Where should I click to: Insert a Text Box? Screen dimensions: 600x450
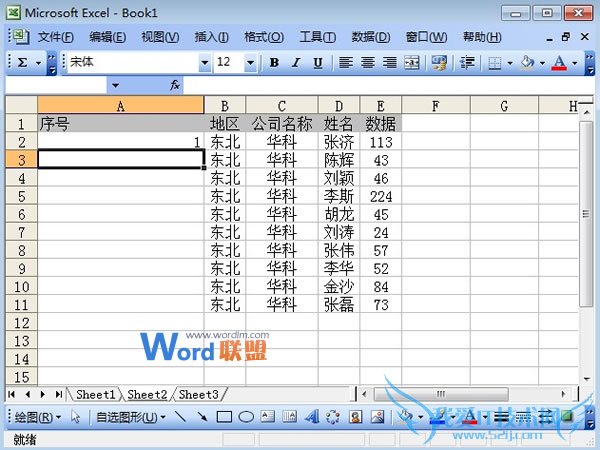pyautogui.click(x=267, y=416)
